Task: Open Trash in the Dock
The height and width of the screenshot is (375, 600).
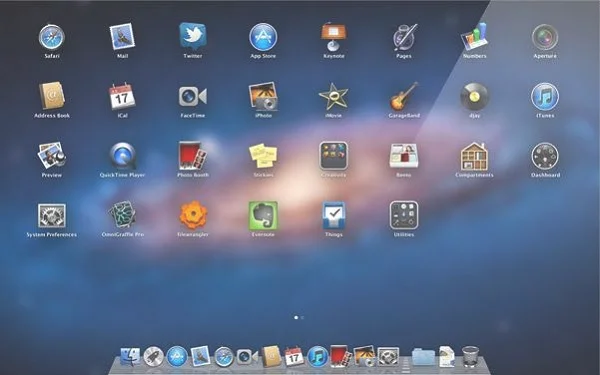Action: 470,356
